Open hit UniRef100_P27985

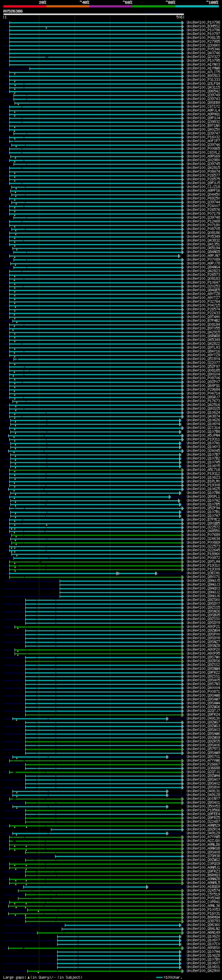click(203, 41)
